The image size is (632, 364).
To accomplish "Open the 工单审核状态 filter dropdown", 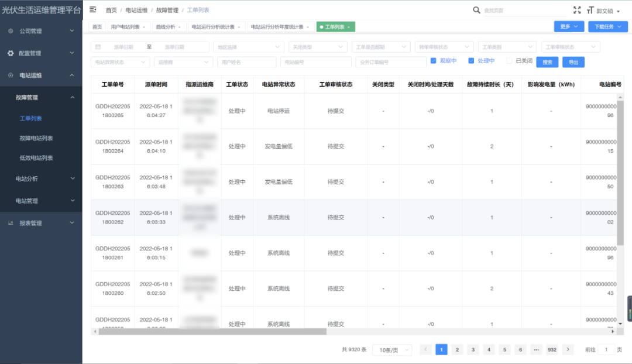I will [x=571, y=47].
